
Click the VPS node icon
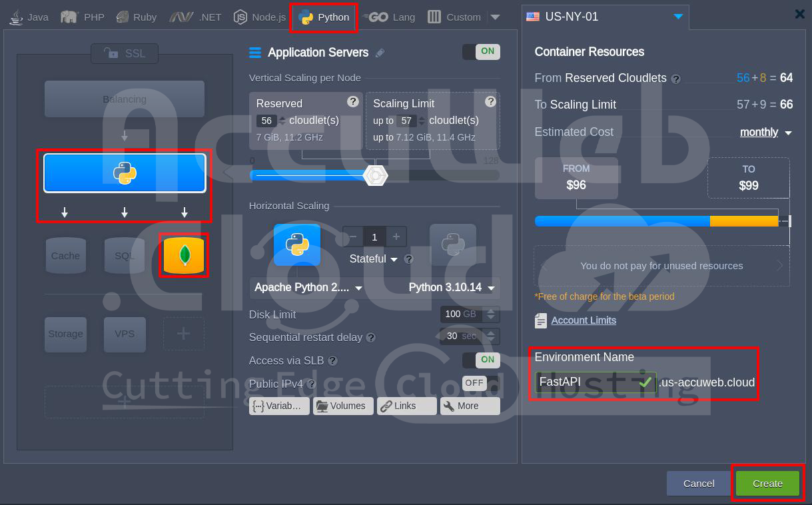(125, 334)
